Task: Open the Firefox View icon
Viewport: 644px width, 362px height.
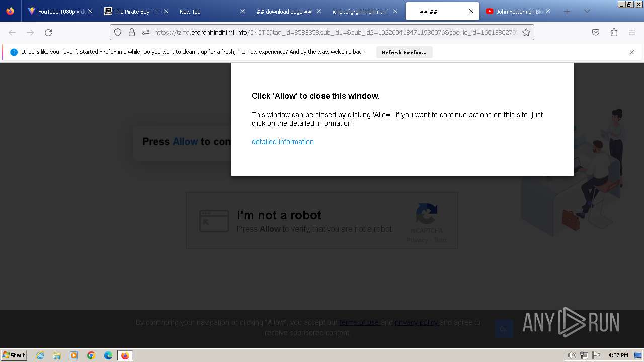Action: tap(10, 11)
